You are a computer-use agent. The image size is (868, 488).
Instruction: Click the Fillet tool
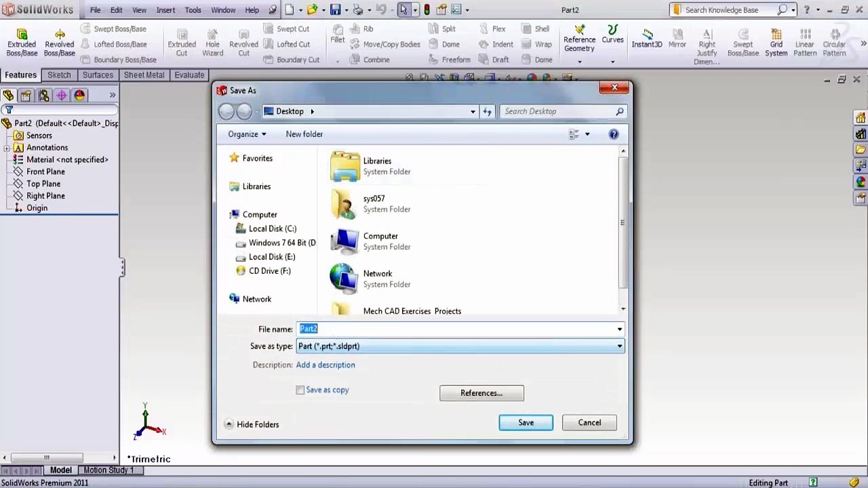(338, 34)
